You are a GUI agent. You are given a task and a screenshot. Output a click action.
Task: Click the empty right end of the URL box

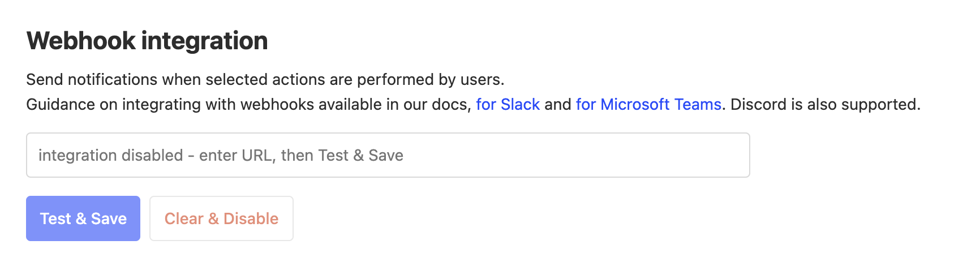point(707,155)
